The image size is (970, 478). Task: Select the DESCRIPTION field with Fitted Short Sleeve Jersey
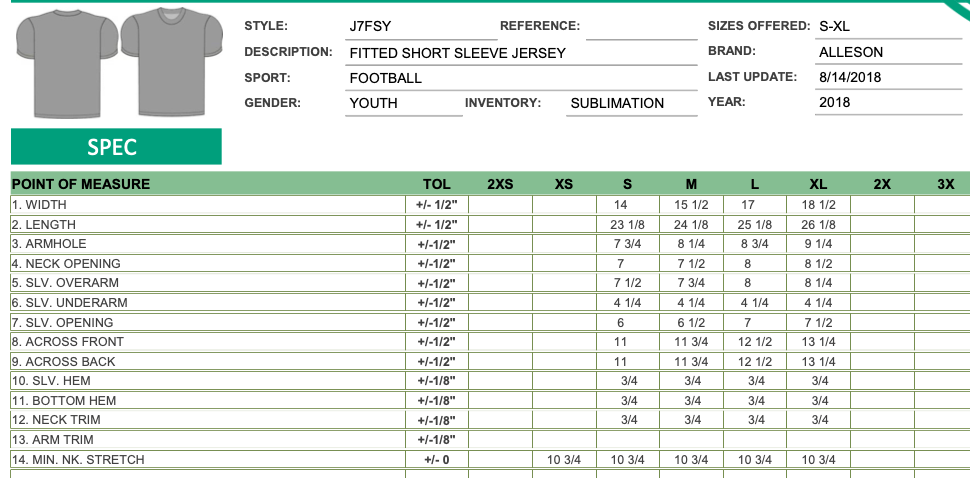(x=522, y=53)
